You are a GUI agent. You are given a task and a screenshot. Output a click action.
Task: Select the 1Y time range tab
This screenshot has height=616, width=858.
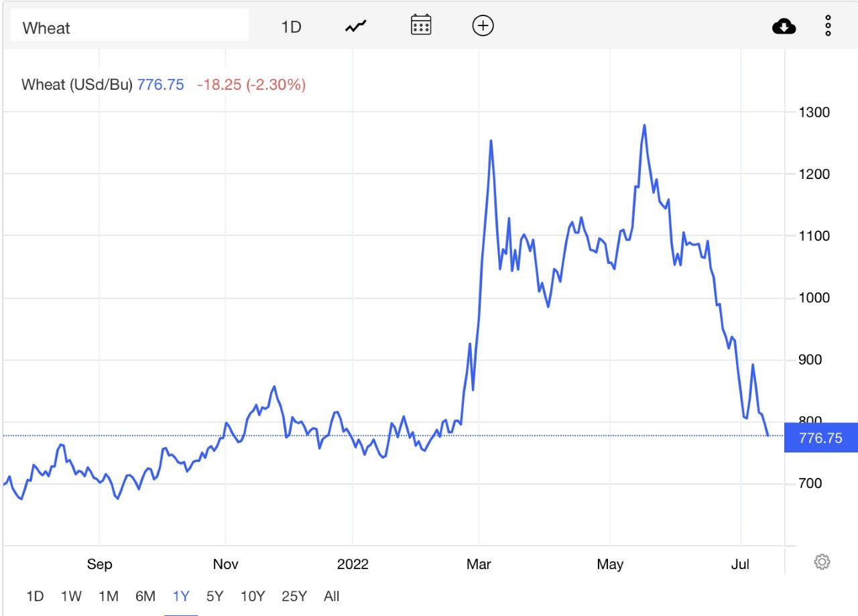[x=181, y=596]
